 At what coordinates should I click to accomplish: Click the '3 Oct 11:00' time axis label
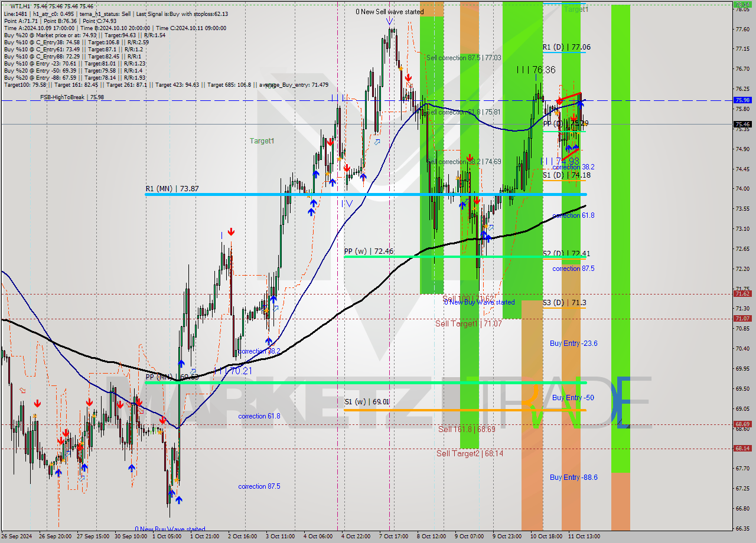tap(281, 537)
